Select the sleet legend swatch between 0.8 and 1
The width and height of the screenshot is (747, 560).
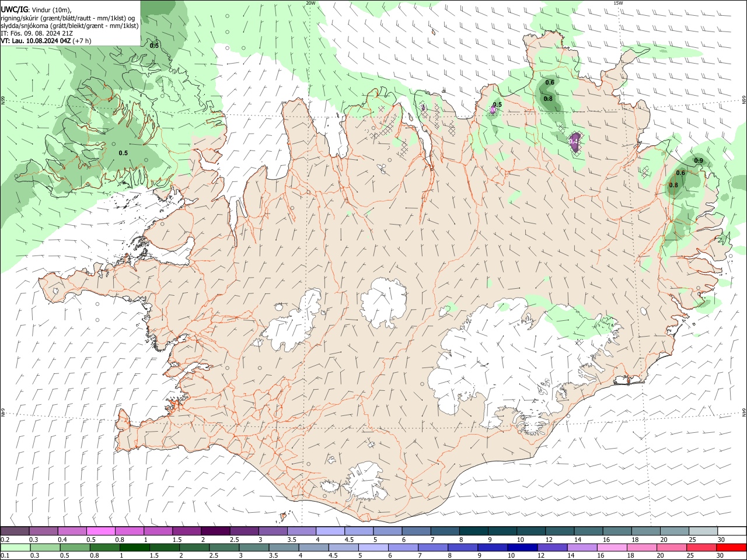click(x=129, y=531)
